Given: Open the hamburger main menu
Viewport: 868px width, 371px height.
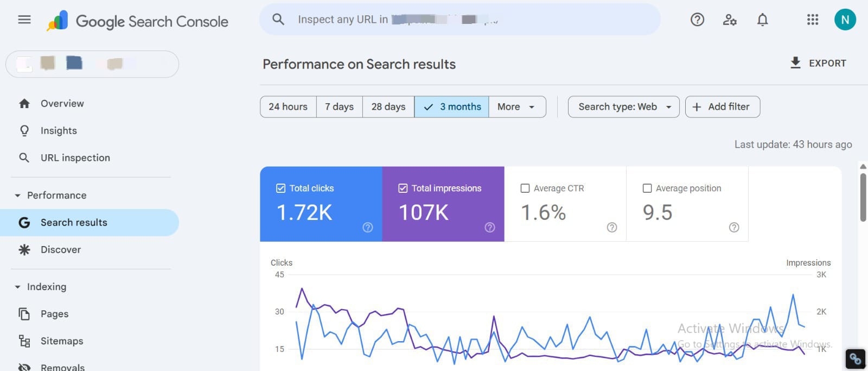Looking at the screenshot, I should click(24, 20).
